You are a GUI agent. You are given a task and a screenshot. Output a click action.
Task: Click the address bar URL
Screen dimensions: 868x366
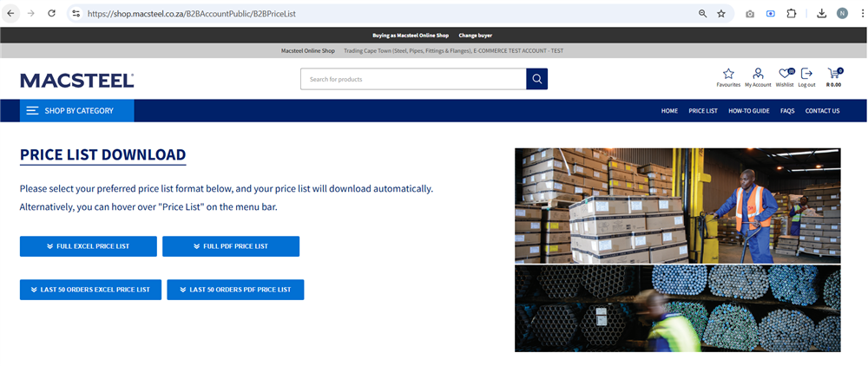(x=192, y=13)
